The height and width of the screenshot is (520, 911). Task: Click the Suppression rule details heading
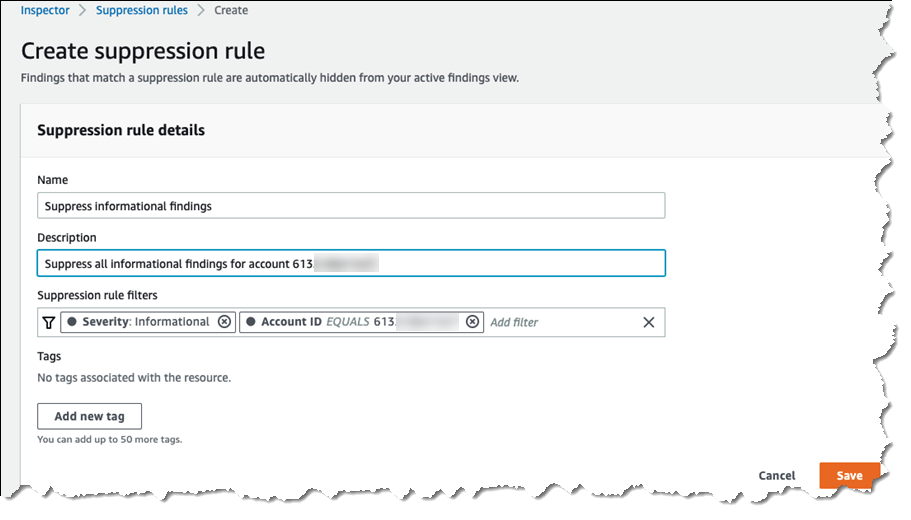coord(121,130)
